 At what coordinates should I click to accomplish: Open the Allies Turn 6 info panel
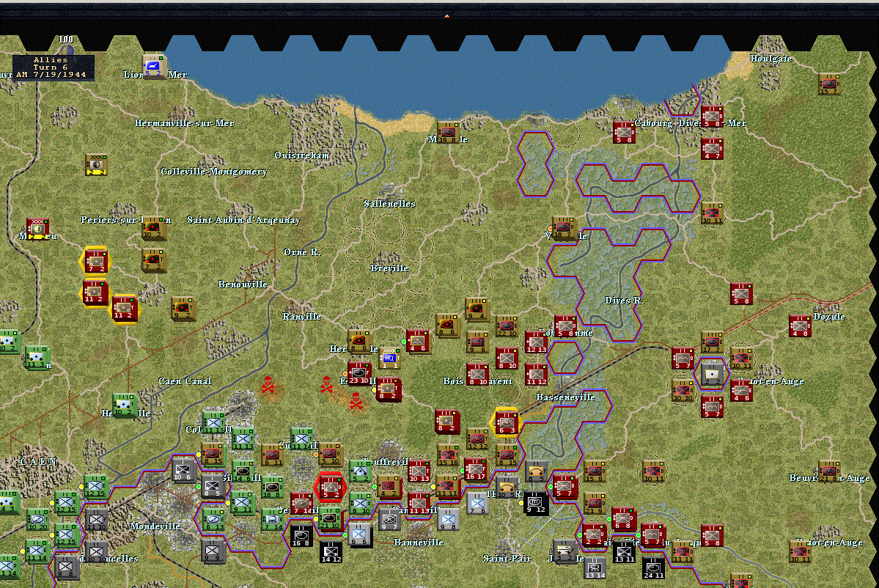point(53,67)
